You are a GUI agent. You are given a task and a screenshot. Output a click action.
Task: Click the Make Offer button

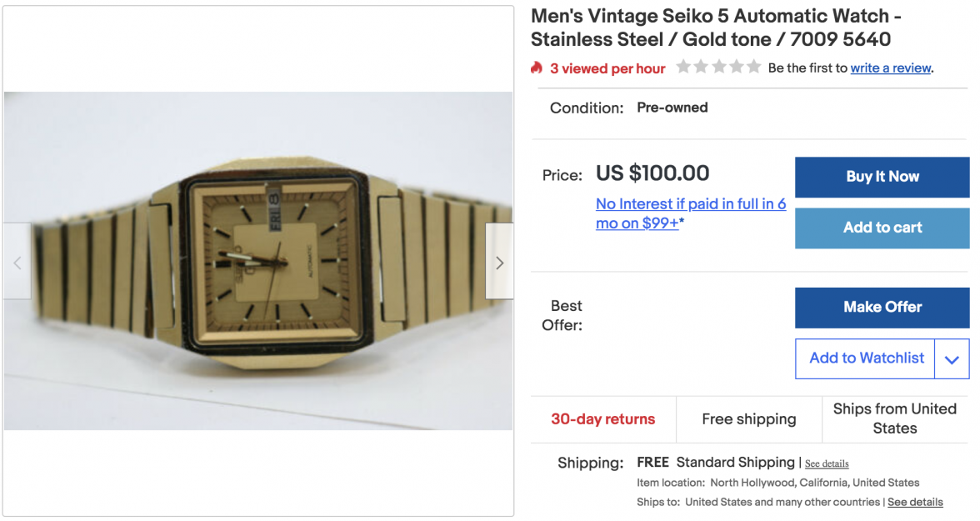[882, 308]
